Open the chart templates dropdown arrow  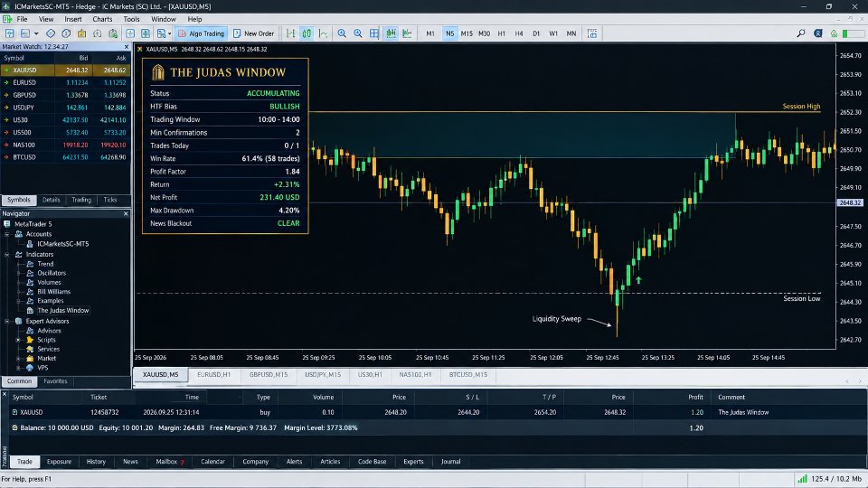169,33
